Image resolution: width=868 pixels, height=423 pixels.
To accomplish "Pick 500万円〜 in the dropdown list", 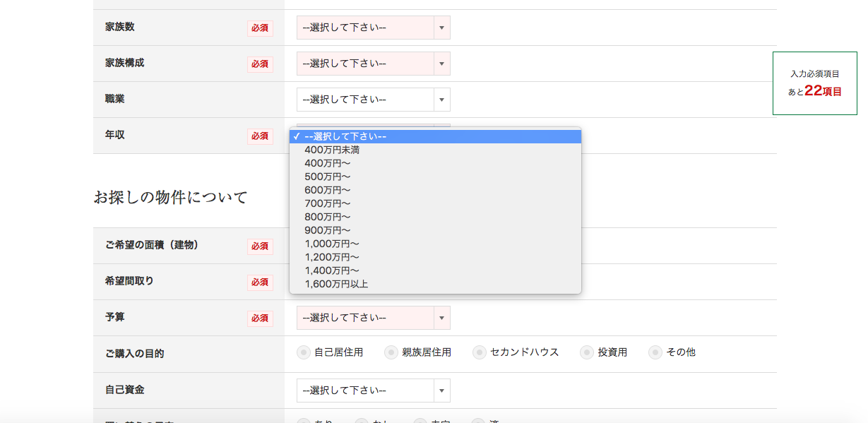I will click(327, 177).
